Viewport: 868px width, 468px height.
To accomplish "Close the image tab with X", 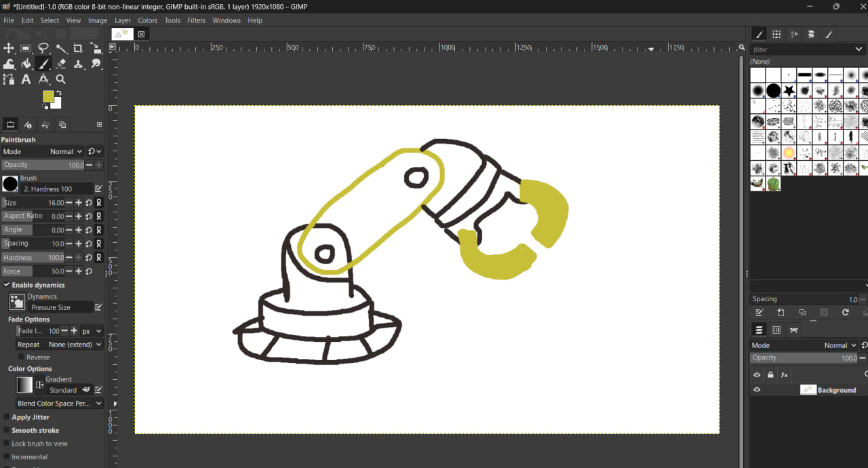I will click(x=141, y=34).
